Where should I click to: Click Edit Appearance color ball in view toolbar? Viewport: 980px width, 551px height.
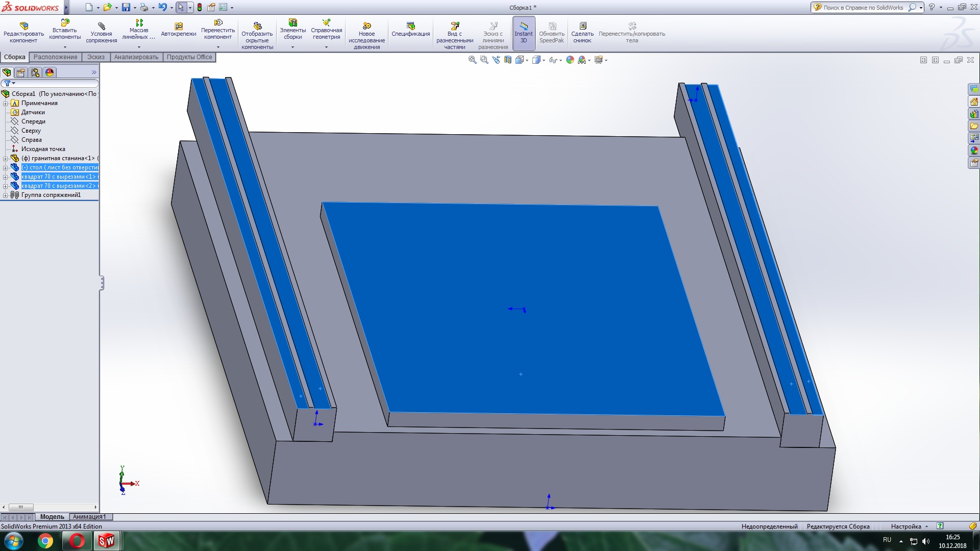coord(570,60)
